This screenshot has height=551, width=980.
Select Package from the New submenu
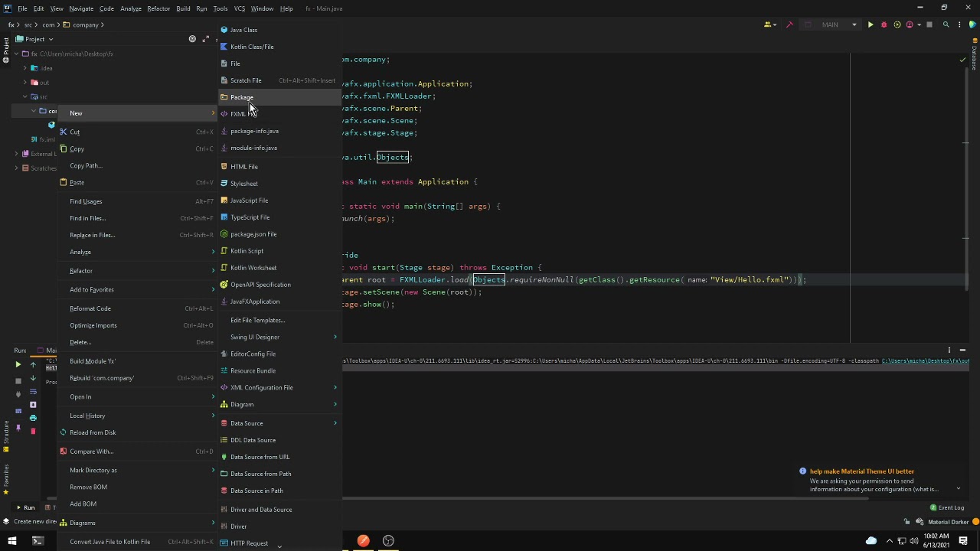click(280, 97)
